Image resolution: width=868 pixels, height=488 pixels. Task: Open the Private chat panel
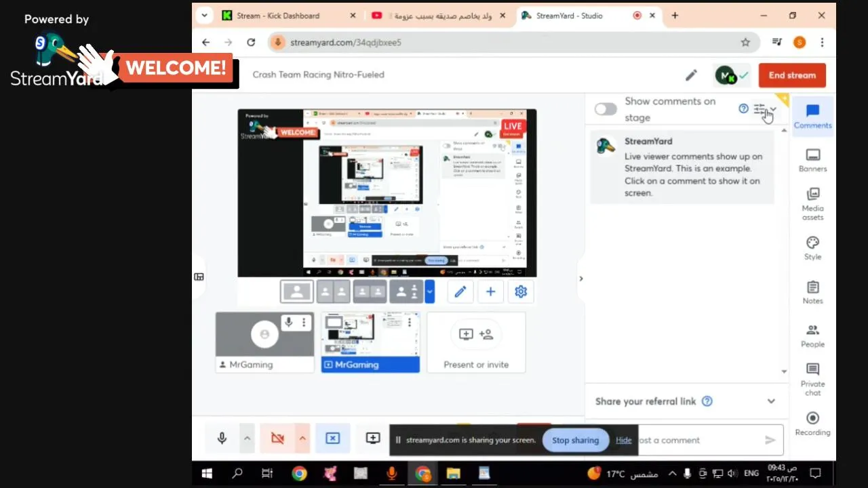pos(812,379)
